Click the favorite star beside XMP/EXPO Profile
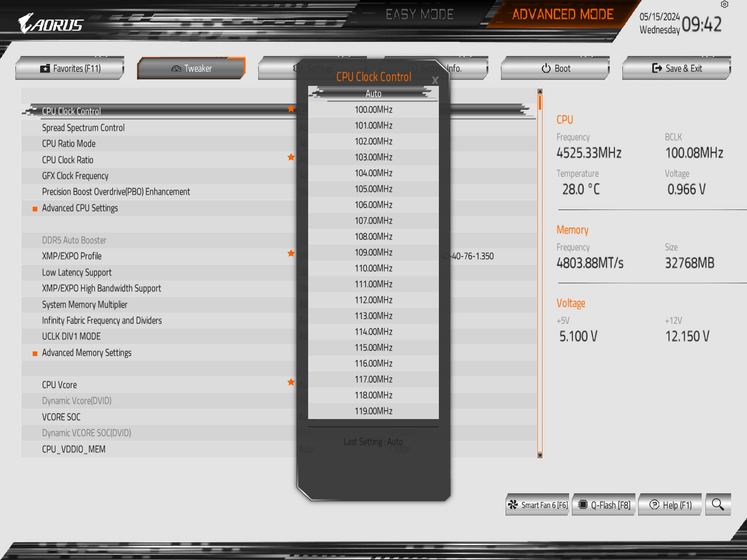 [291, 253]
